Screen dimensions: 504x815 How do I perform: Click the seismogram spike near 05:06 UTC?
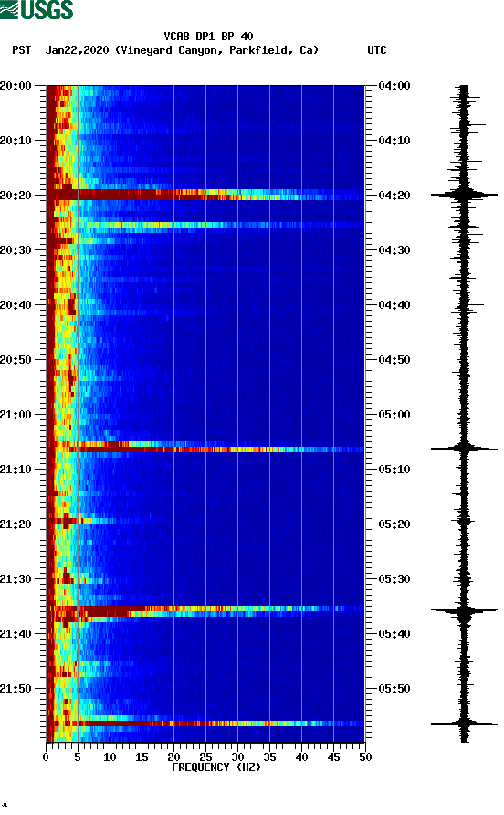tap(464, 448)
